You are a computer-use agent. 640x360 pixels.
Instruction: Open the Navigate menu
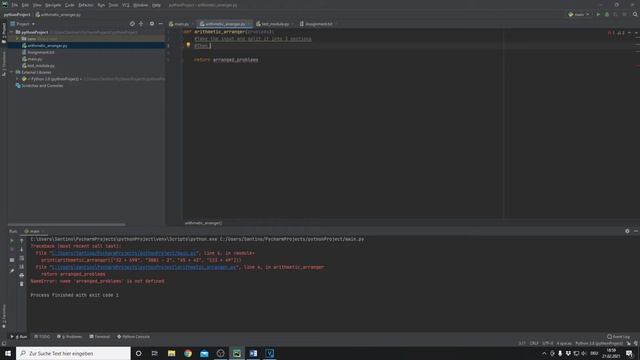tap(53, 5)
